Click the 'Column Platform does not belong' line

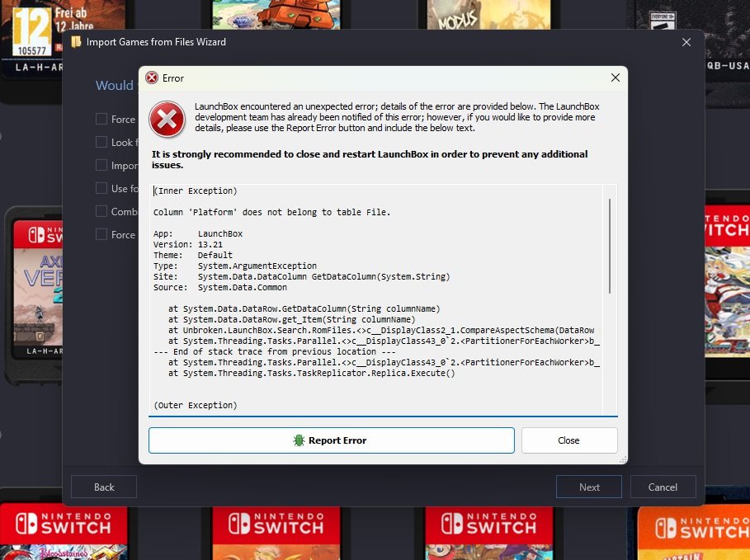(x=271, y=212)
